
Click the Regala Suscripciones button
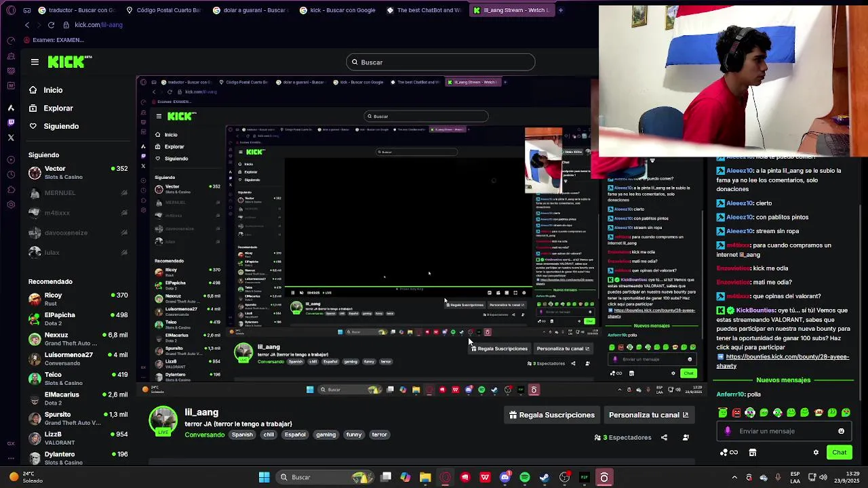[x=552, y=415]
